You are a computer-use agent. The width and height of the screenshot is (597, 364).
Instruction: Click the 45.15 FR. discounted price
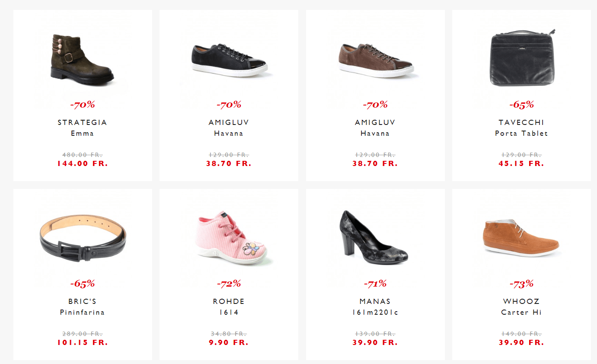coord(521,163)
